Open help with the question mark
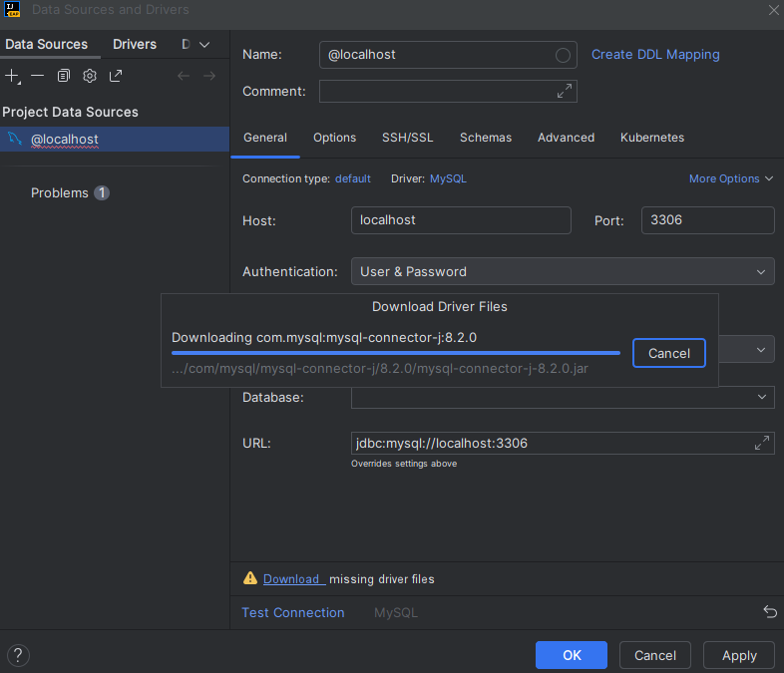This screenshot has width=784, height=673. tap(18, 655)
